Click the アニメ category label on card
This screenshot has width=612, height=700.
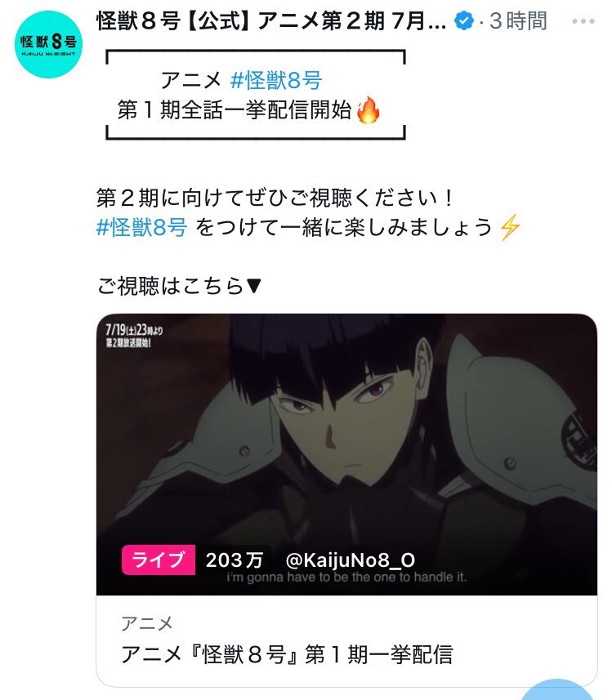click(147, 623)
